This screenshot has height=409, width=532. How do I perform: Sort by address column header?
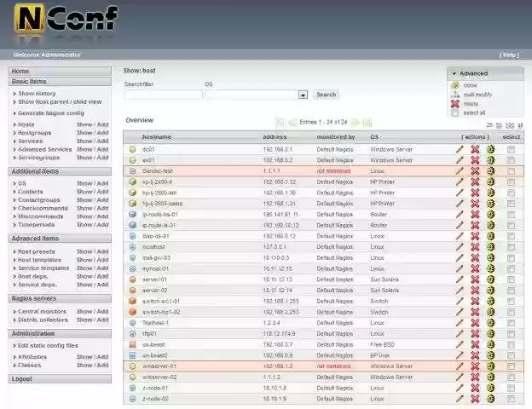click(275, 137)
